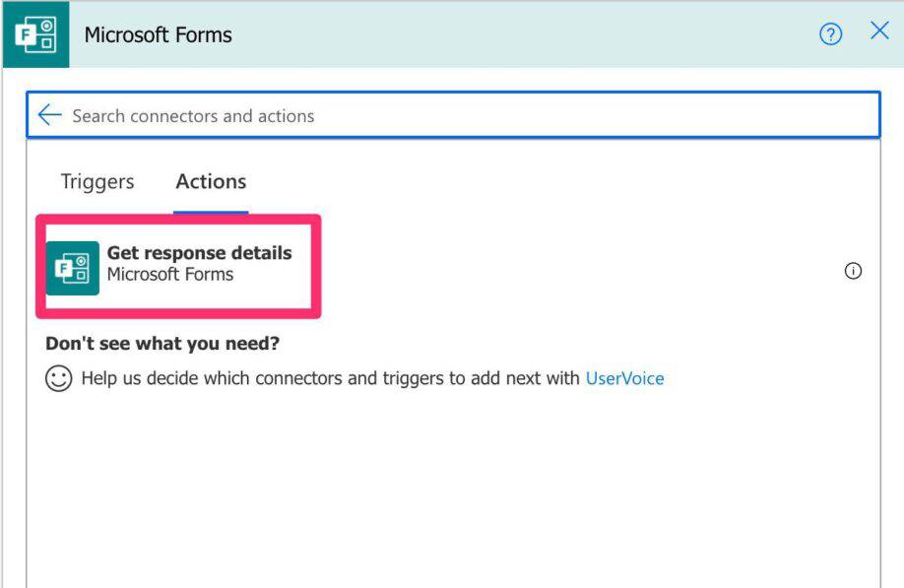Click the Microsoft Forms header logo icon
This screenshot has height=588, width=904.
pyautogui.click(x=35, y=34)
